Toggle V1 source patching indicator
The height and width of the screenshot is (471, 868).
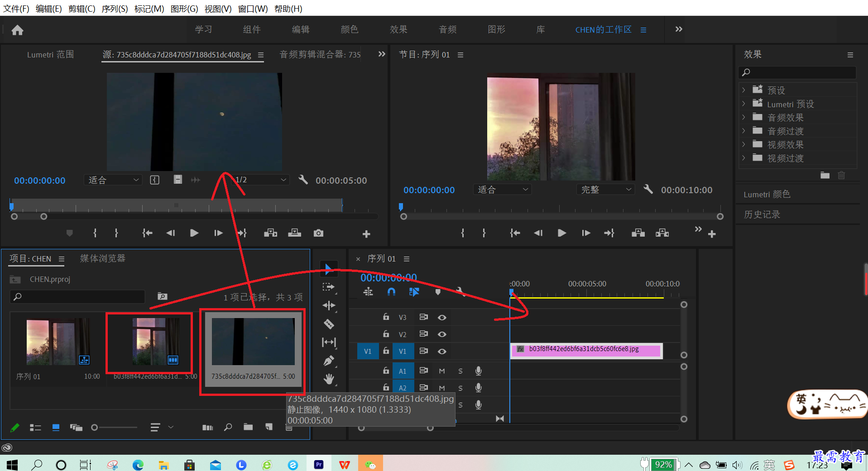click(367, 351)
